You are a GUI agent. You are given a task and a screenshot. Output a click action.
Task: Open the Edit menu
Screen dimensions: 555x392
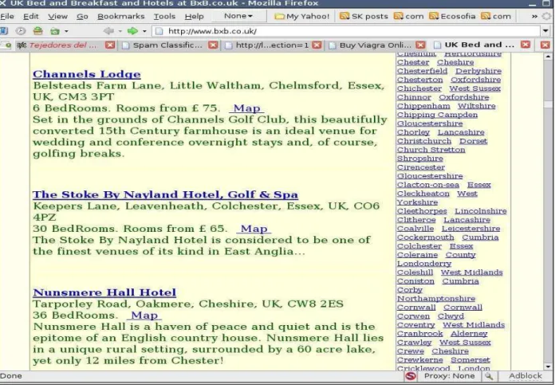coord(31,16)
